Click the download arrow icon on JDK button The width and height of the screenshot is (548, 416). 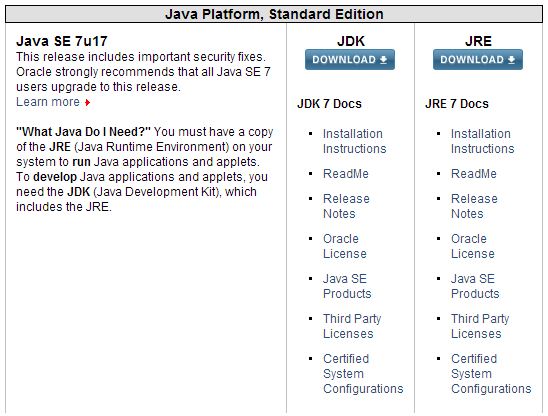tap(383, 60)
